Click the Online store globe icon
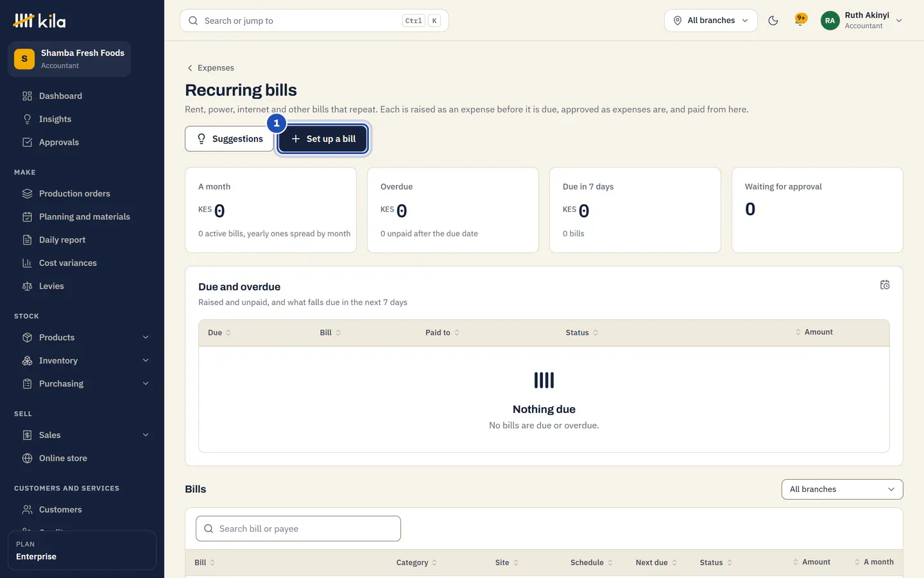Image resolution: width=924 pixels, height=578 pixels. point(27,459)
